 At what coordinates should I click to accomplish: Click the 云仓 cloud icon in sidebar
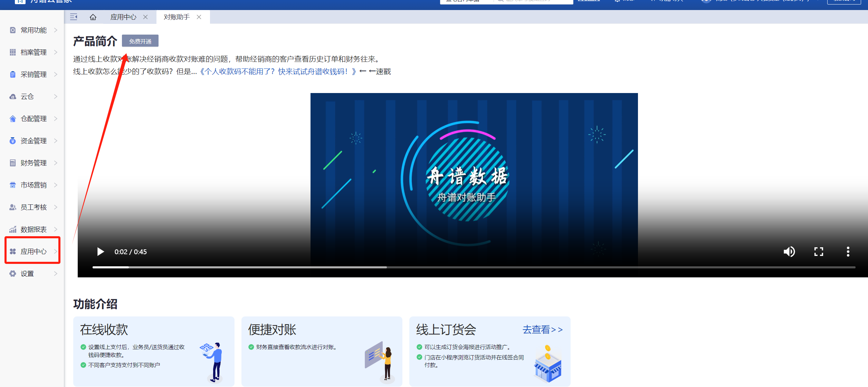[x=13, y=96]
